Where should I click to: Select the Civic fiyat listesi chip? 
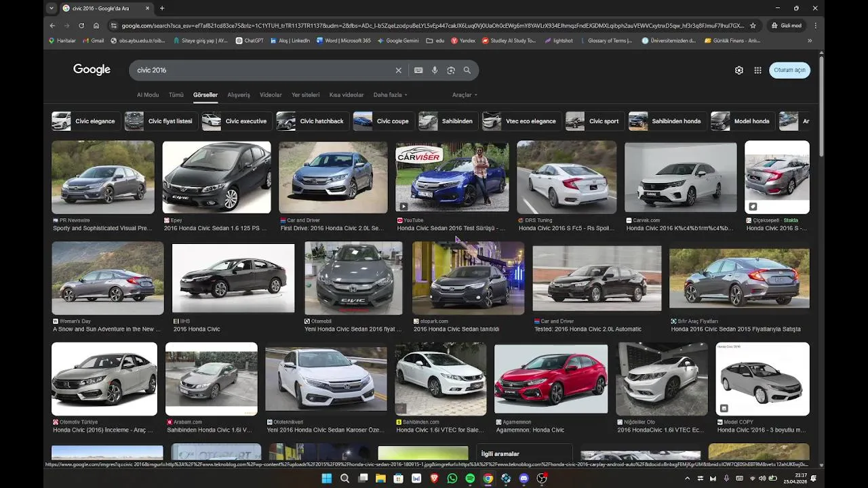(x=161, y=121)
